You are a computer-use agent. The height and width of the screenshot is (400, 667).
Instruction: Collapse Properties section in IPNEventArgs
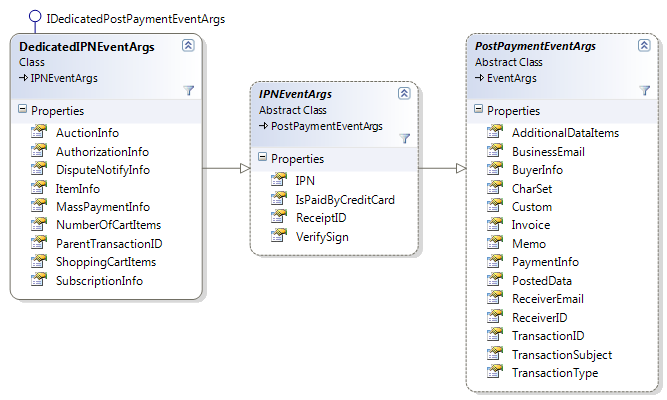(262, 157)
